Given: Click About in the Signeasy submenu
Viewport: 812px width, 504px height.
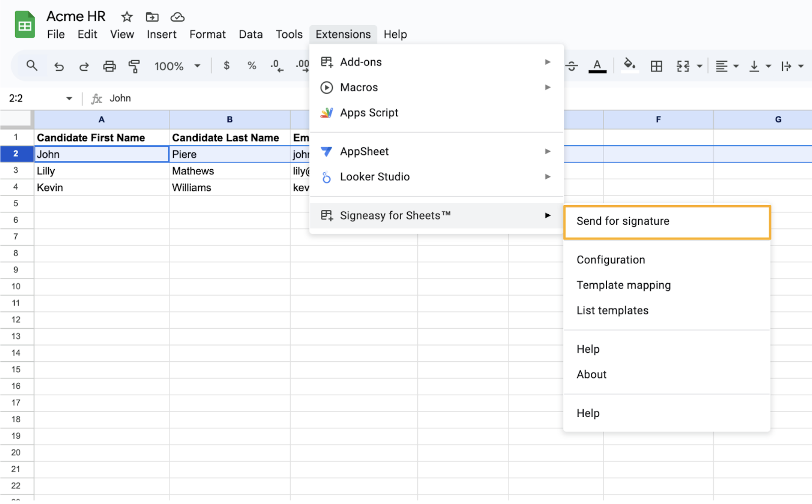Looking at the screenshot, I should [667, 374].
